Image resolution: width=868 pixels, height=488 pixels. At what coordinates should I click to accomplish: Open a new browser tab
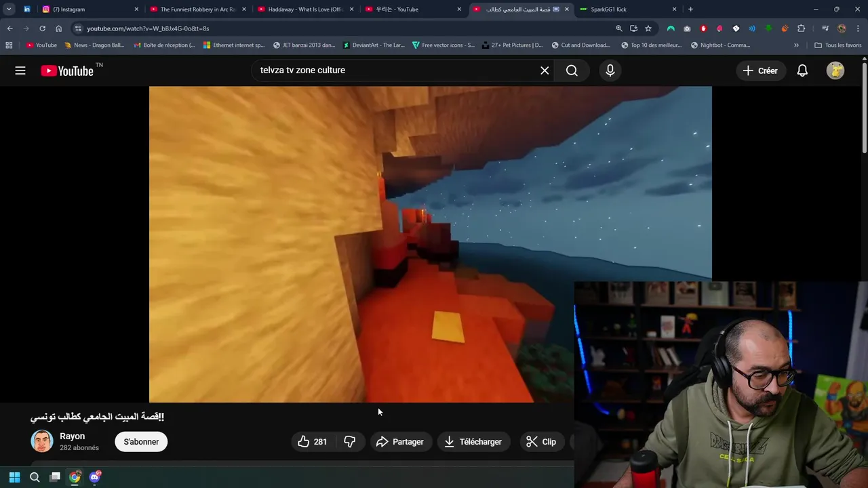pyautogui.click(x=690, y=9)
